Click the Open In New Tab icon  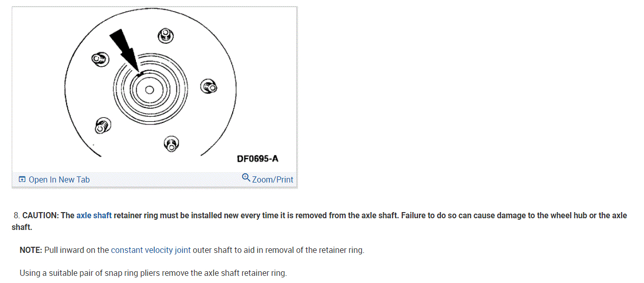click(x=22, y=179)
